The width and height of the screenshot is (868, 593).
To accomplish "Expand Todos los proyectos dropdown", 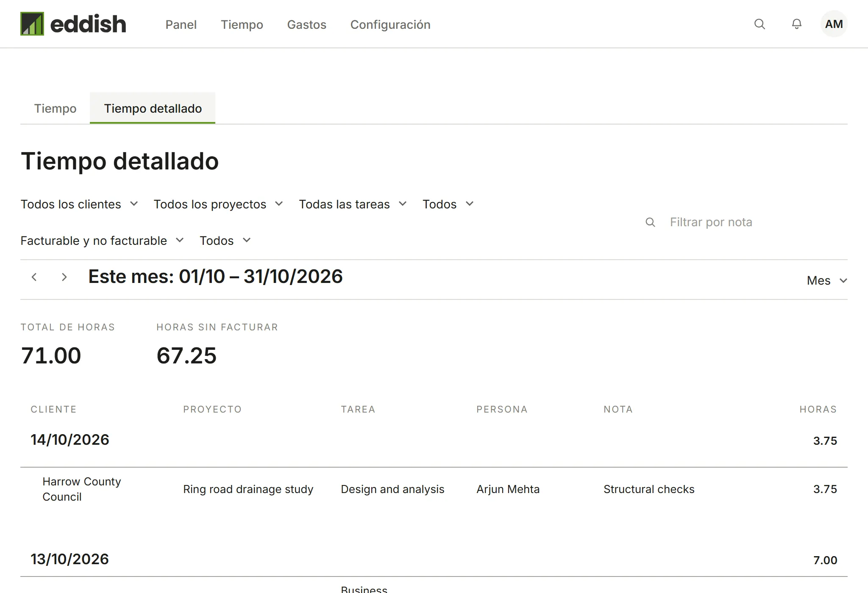I will pos(218,204).
